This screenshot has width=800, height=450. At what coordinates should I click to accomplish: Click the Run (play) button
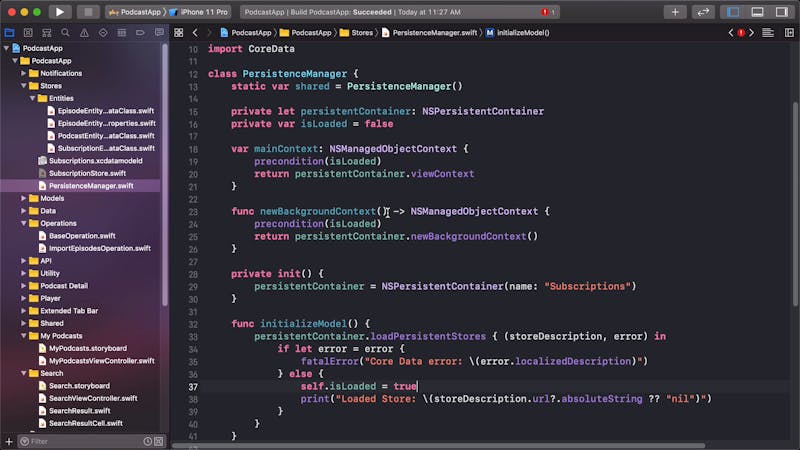pyautogui.click(x=60, y=12)
